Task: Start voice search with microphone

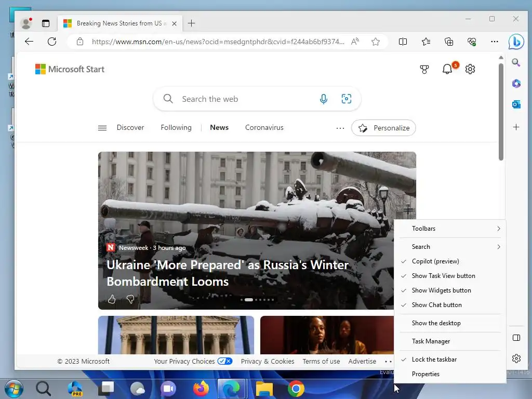Action: pyautogui.click(x=323, y=99)
